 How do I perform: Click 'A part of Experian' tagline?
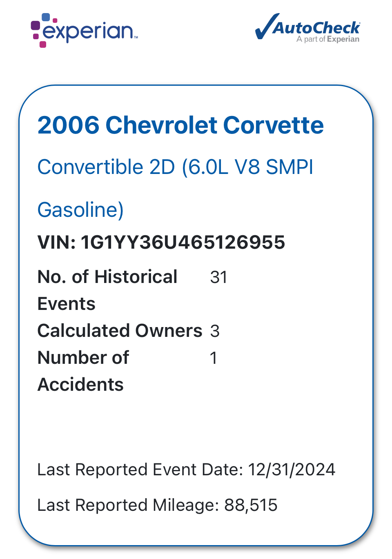(328, 39)
